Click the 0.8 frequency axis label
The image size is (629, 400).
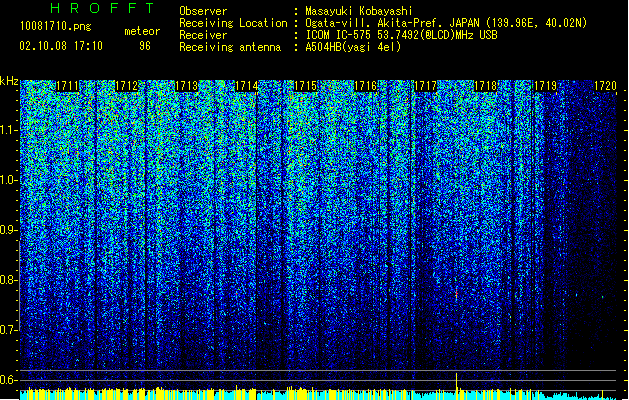(8, 280)
